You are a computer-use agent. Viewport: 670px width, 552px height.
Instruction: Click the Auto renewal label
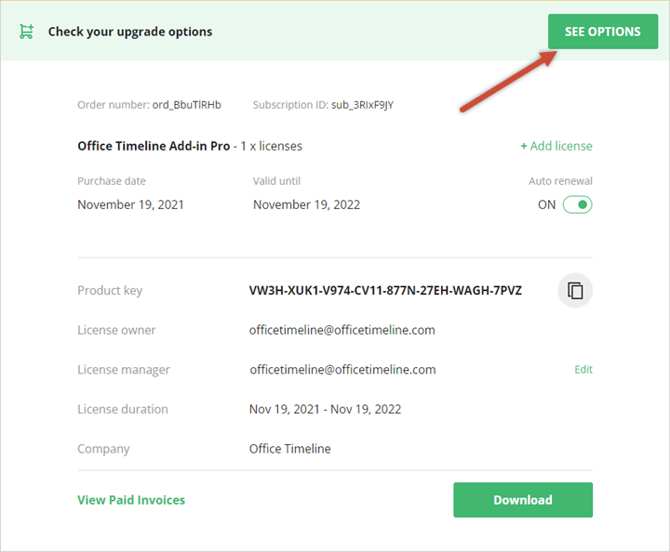pyautogui.click(x=560, y=181)
